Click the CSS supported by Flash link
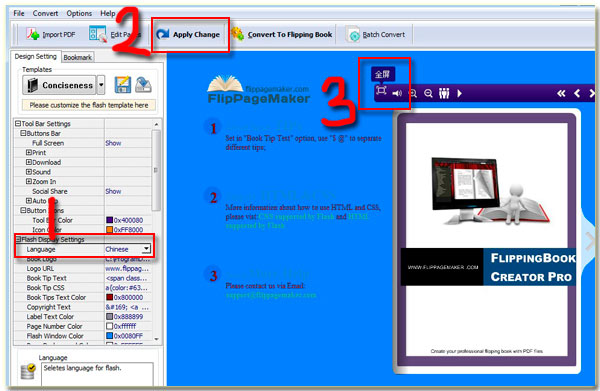Screen dimensions: 600x391 296,217
